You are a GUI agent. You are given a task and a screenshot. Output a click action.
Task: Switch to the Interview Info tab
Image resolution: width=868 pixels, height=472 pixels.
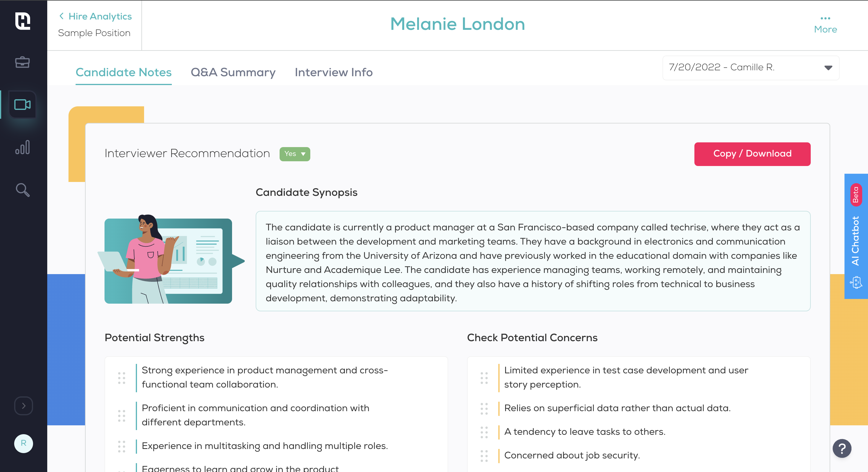333,72
